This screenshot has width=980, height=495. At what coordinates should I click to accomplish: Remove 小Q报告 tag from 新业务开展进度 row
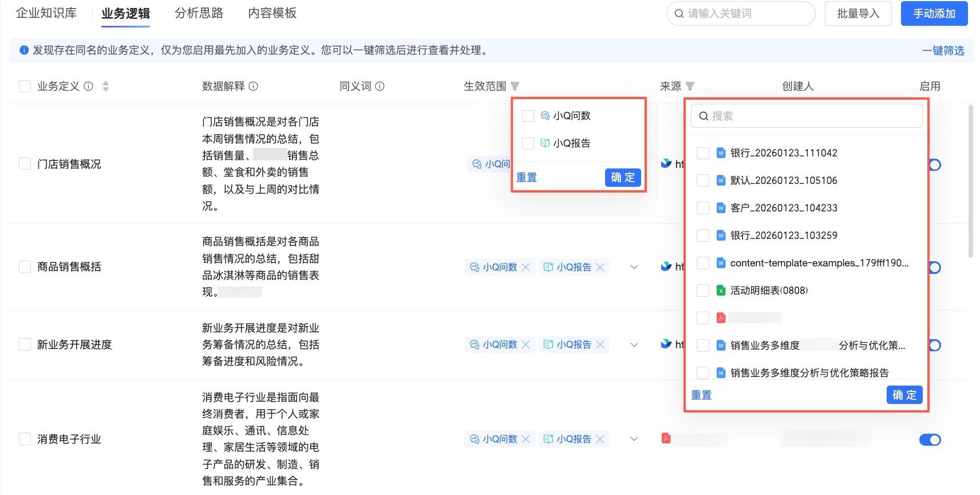(600, 344)
